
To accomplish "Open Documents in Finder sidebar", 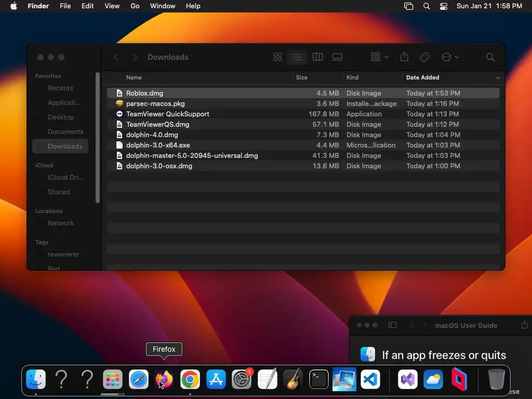I will pyautogui.click(x=60, y=131).
